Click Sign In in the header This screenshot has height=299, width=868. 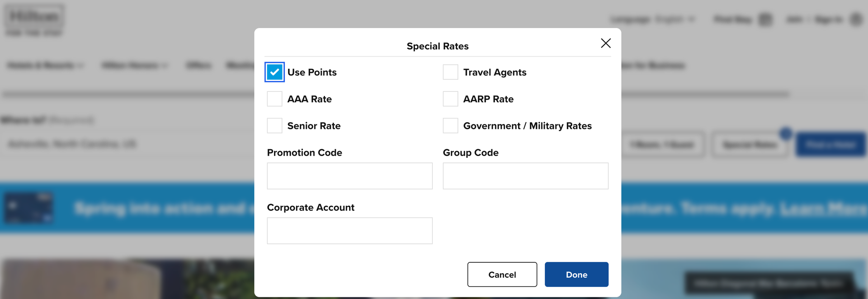828,19
